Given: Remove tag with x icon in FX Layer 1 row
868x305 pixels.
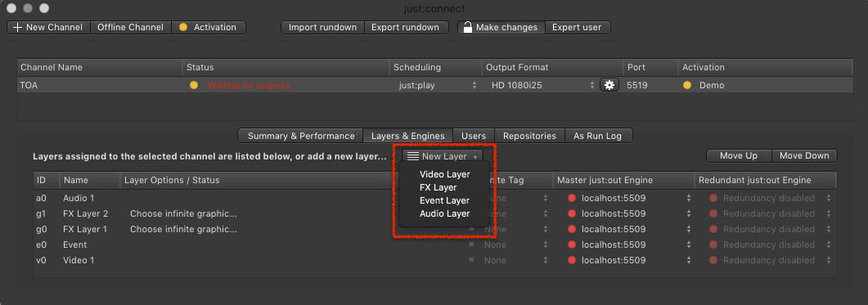Looking at the screenshot, I should click(472, 229).
